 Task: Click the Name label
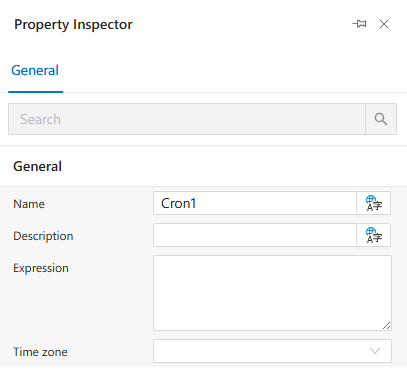(x=29, y=204)
